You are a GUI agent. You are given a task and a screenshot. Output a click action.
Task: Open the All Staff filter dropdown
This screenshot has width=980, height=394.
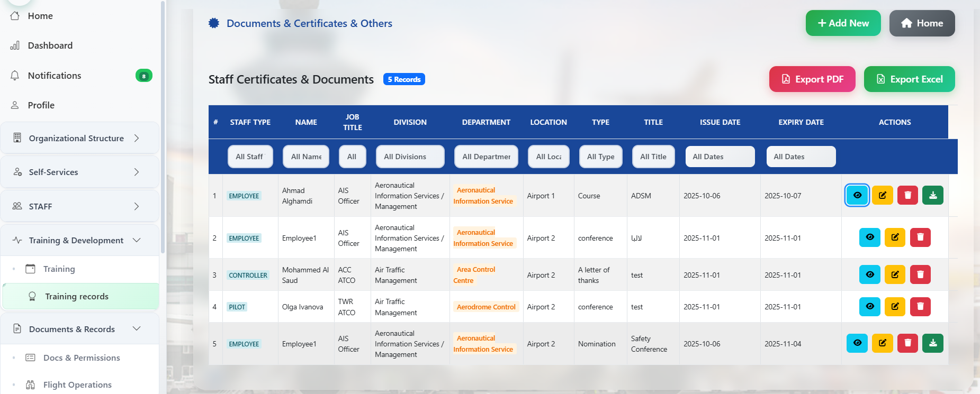click(x=250, y=157)
